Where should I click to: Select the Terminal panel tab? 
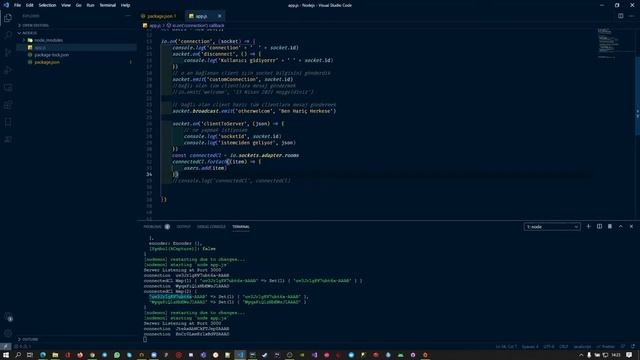241,227
